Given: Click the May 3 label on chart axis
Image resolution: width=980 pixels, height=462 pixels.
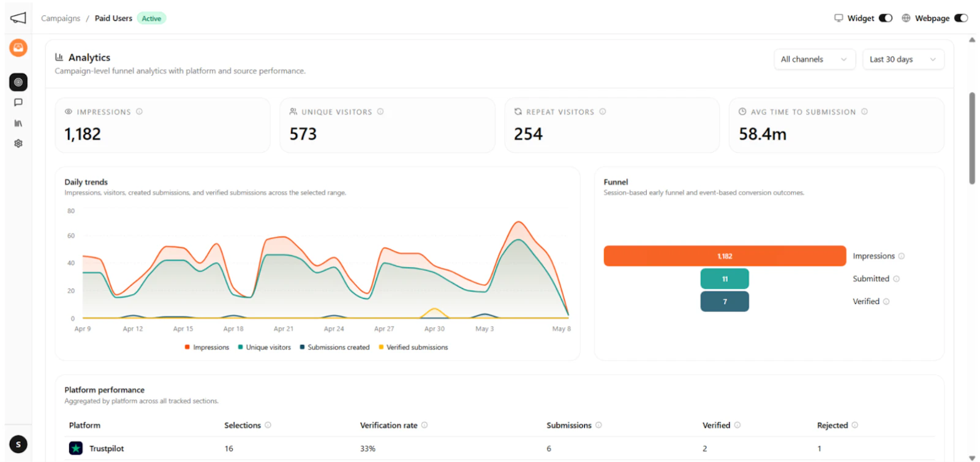Looking at the screenshot, I should [x=484, y=329].
